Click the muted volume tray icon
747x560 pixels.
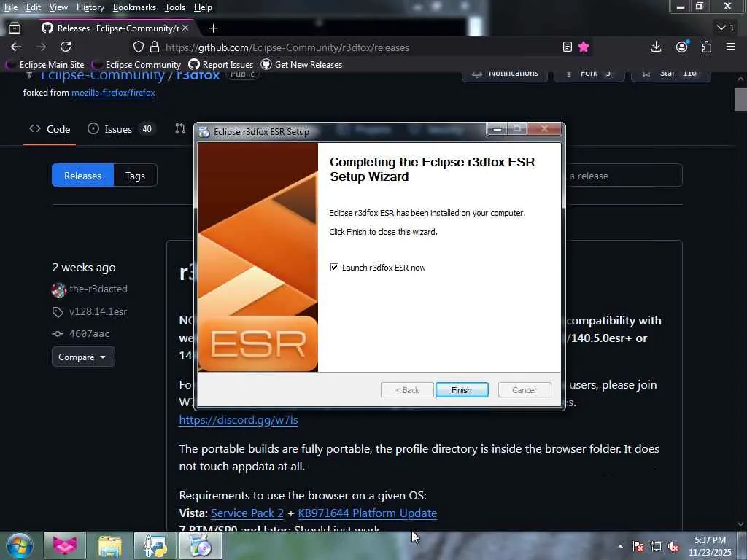(x=673, y=547)
